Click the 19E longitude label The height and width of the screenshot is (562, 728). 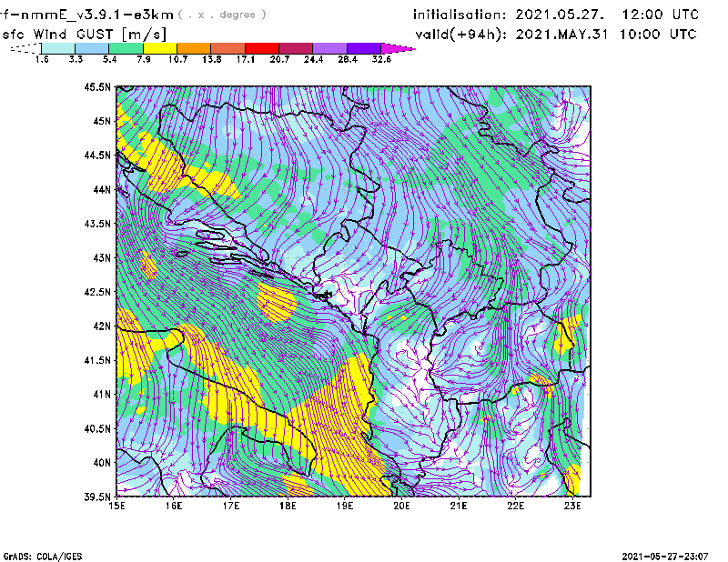coord(345,506)
